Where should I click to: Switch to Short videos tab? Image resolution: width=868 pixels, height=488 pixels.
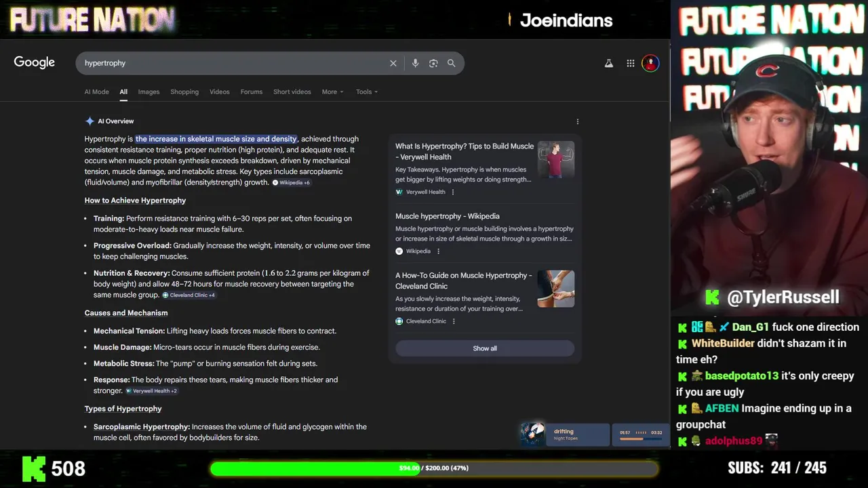292,91
